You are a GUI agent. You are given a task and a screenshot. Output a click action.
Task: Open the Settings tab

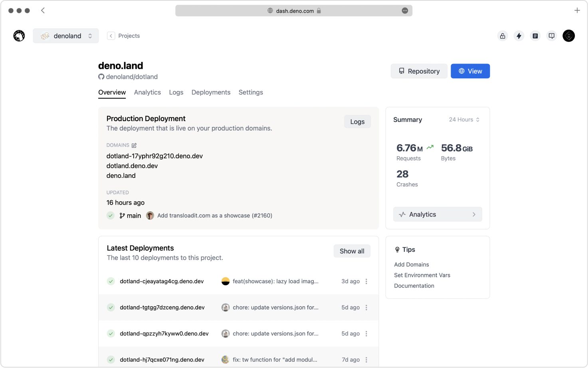[251, 92]
